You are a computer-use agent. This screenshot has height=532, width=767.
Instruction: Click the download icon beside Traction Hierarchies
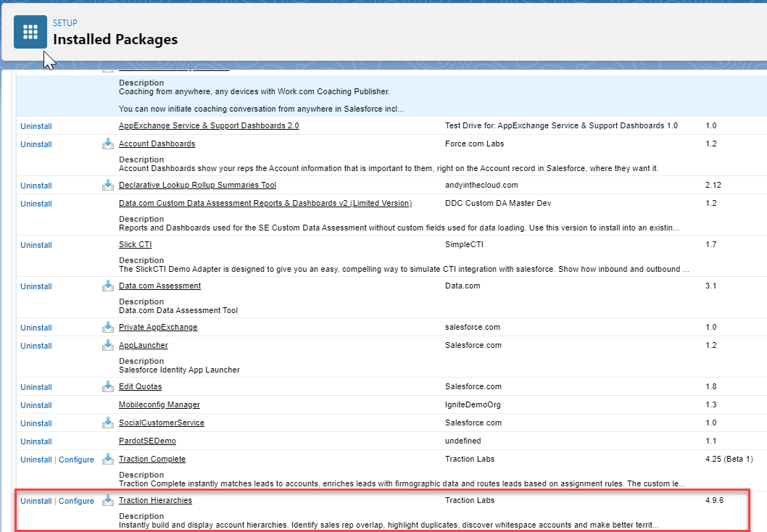(107, 500)
